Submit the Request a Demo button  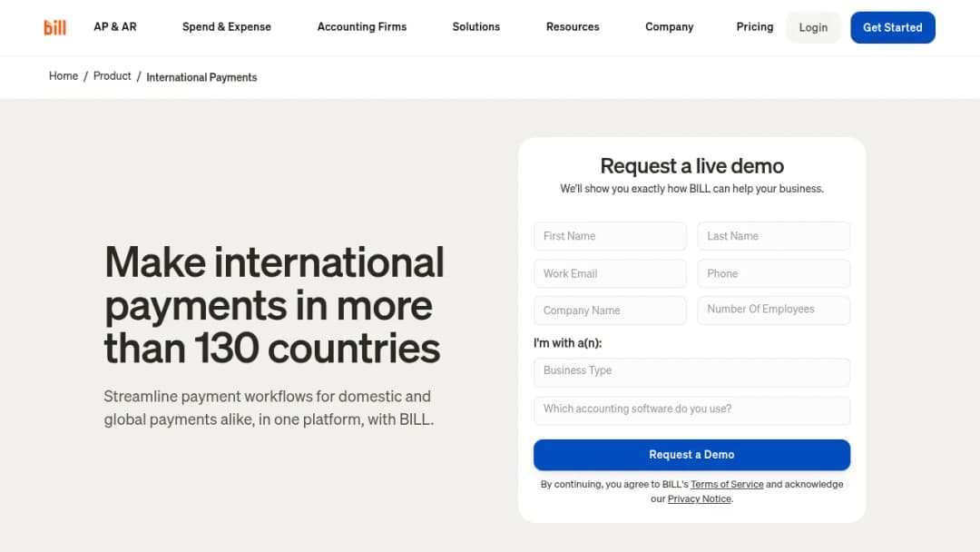coord(691,455)
